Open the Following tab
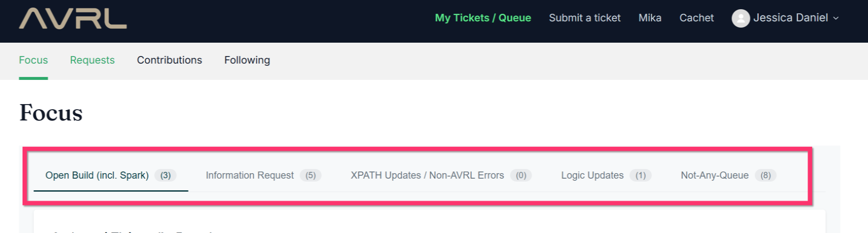868x233 pixels. tap(247, 60)
